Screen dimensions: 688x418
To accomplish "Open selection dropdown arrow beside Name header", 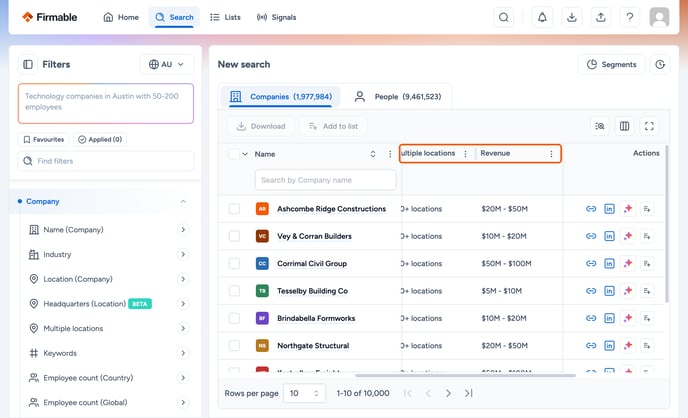I will 245,154.
